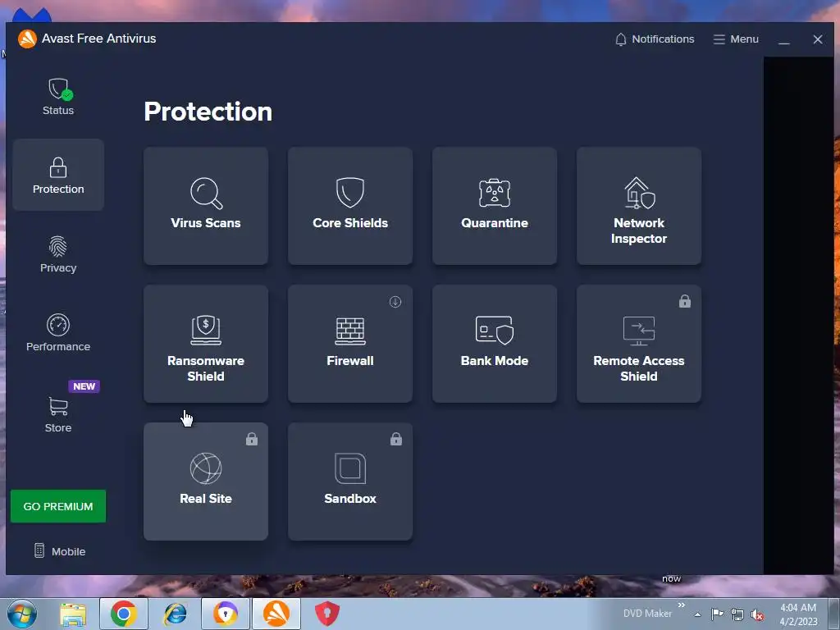Open the Bank Mode tile

(495, 344)
